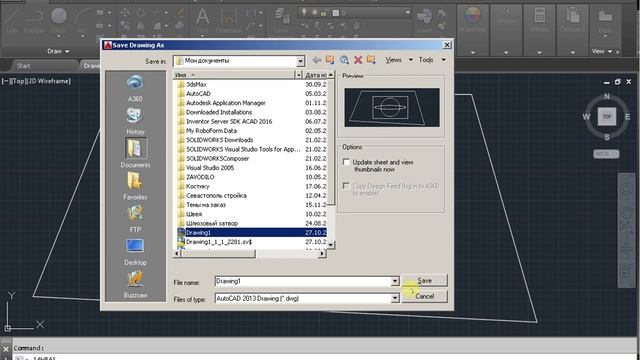This screenshot has height=360, width=640.
Task: Expand the Draw panel dropdown
Action: [x=58, y=51]
